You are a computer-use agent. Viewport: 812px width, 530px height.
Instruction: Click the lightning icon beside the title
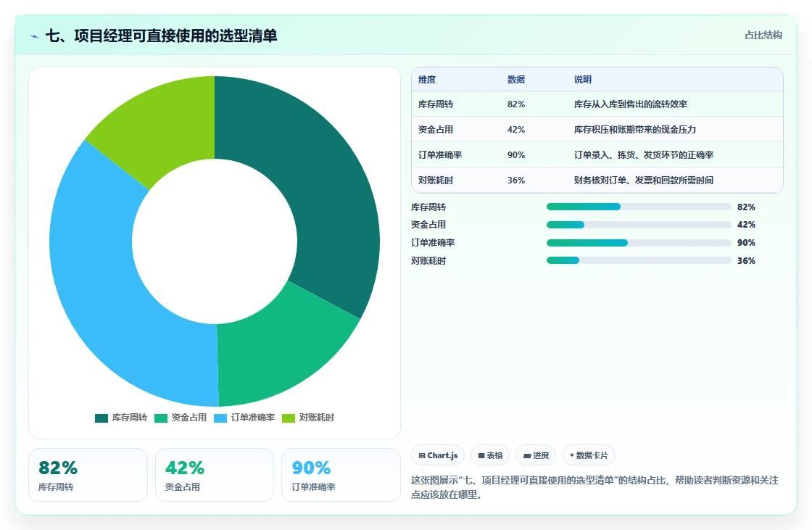pyautogui.click(x=35, y=36)
